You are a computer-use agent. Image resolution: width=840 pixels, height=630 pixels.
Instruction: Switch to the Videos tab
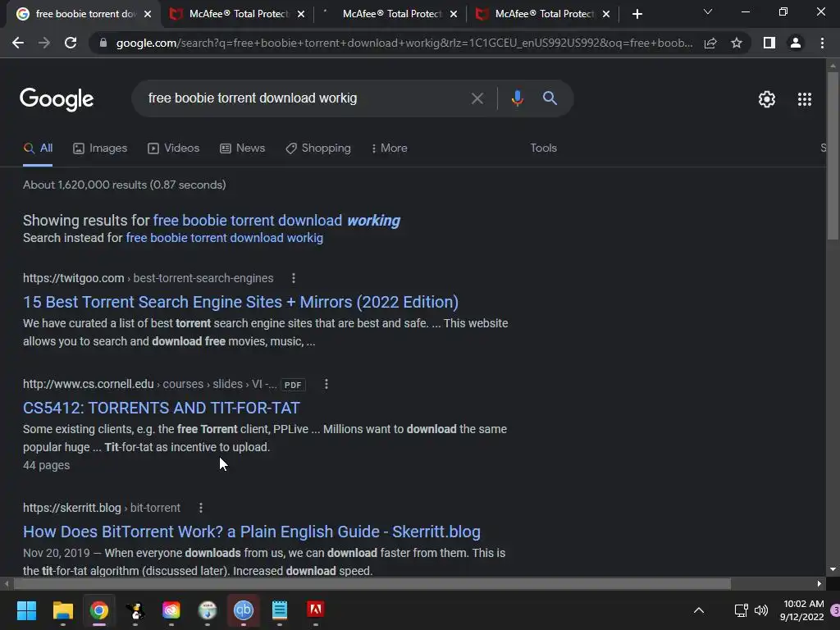[x=174, y=148]
